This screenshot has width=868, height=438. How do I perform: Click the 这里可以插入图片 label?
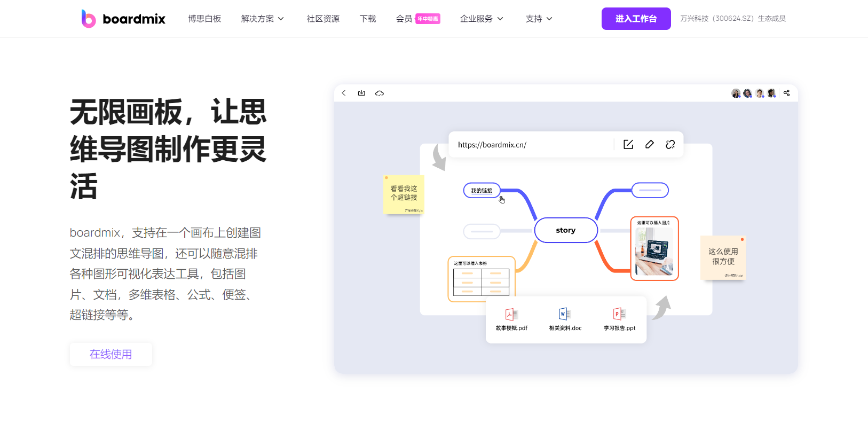click(653, 223)
